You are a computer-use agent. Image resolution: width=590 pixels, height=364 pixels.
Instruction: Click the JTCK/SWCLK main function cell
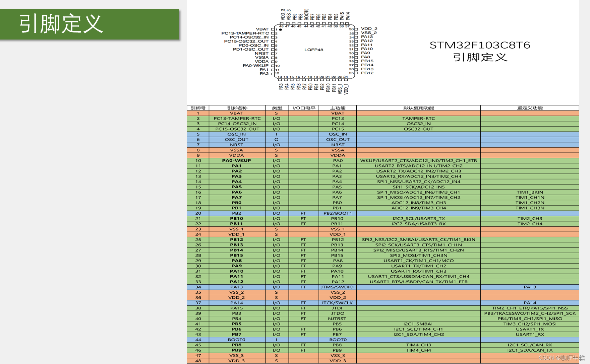[x=338, y=303]
